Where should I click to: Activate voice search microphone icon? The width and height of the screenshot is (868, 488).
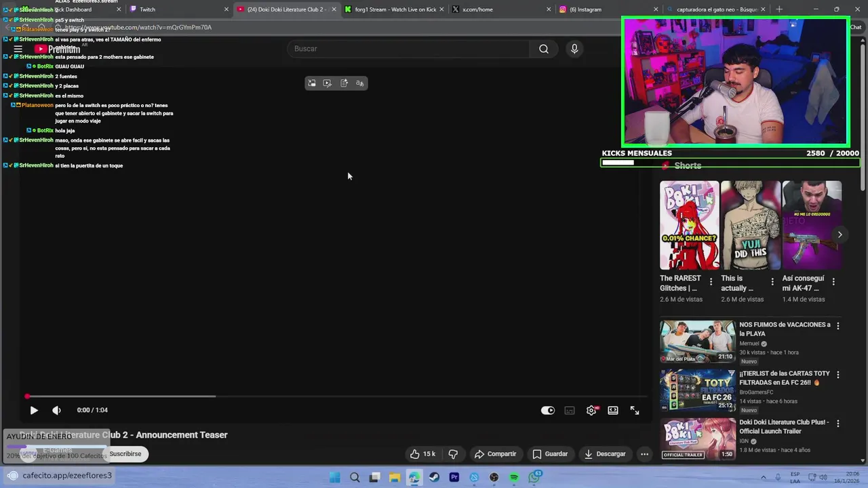pos(574,49)
